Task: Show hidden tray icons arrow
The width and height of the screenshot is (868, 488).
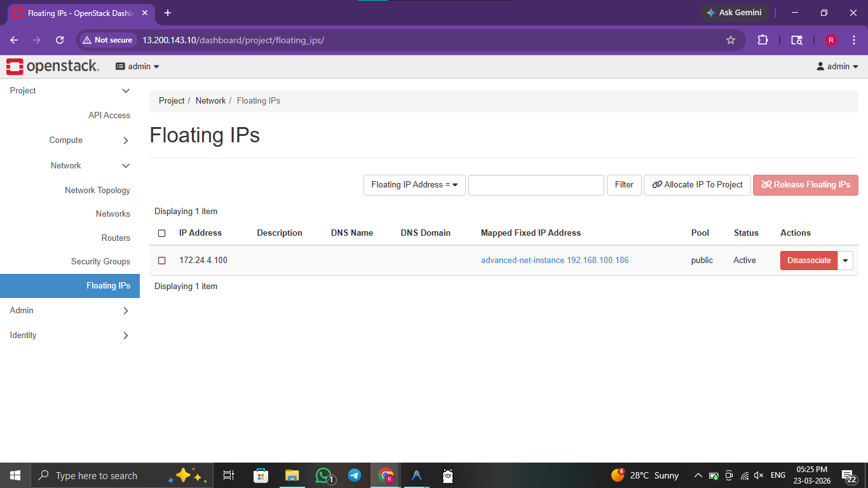Action: [698, 475]
